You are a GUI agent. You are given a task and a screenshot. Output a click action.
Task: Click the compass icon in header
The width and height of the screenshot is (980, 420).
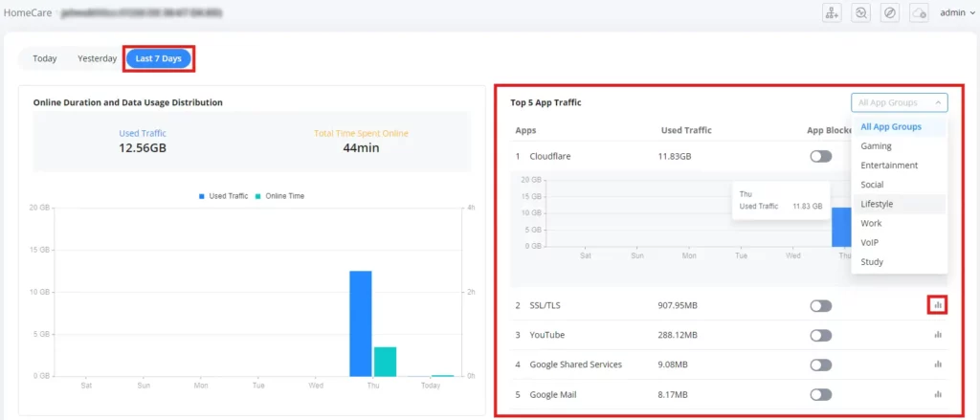[x=890, y=13]
